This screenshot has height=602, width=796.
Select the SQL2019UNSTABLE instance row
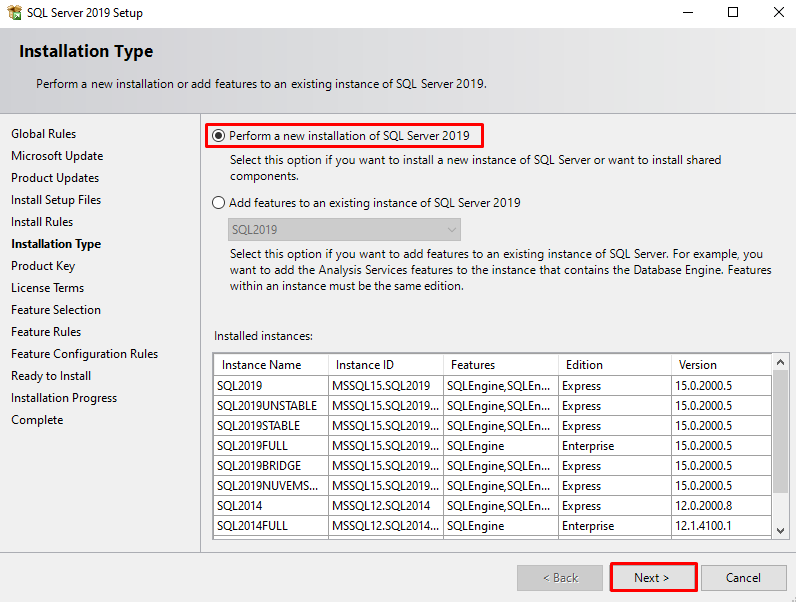coord(492,406)
